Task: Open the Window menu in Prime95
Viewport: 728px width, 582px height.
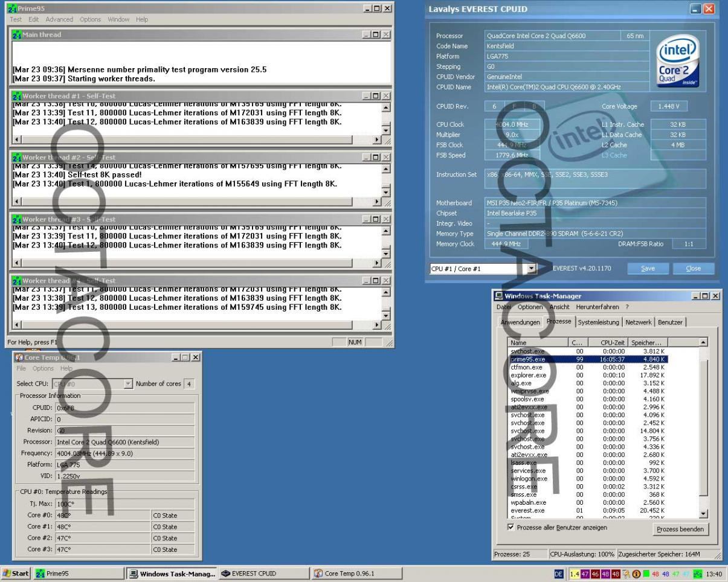Action: [118, 19]
